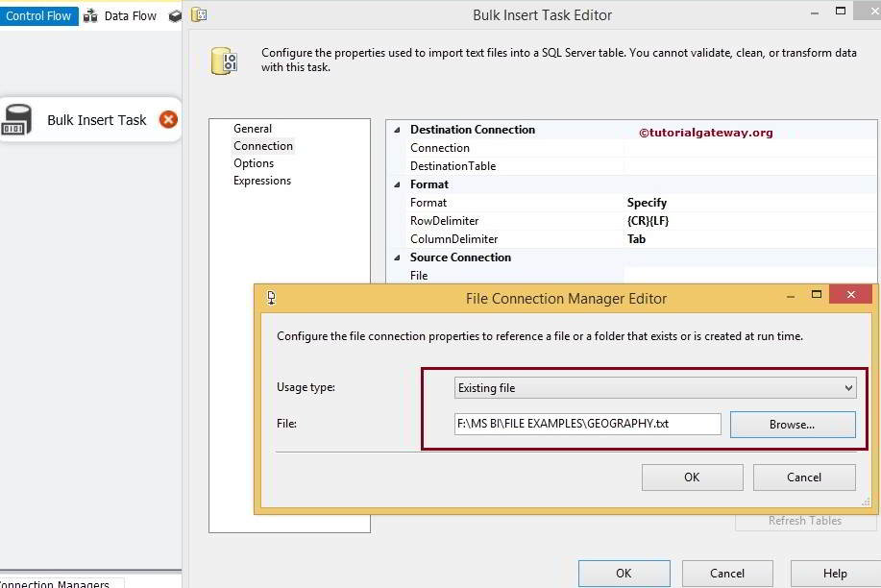Click the database icon beside the editor description
This screenshot has width=881, height=588.
(x=225, y=61)
